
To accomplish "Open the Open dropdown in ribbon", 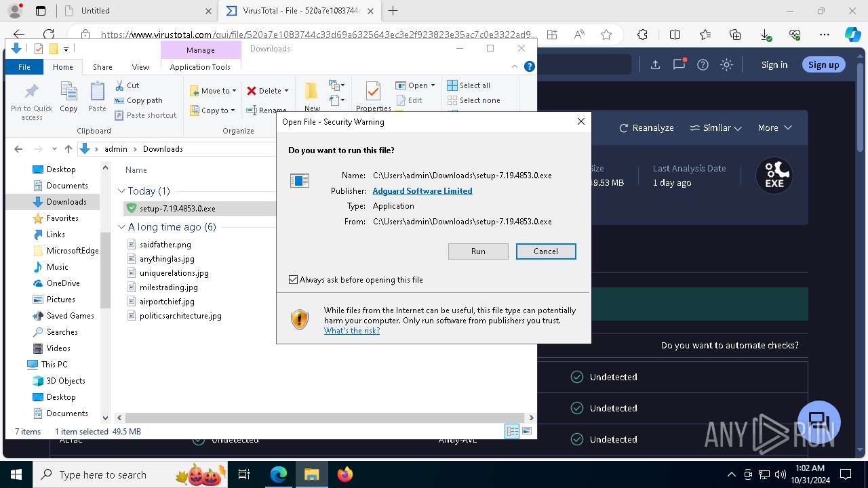I will (415, 85).
